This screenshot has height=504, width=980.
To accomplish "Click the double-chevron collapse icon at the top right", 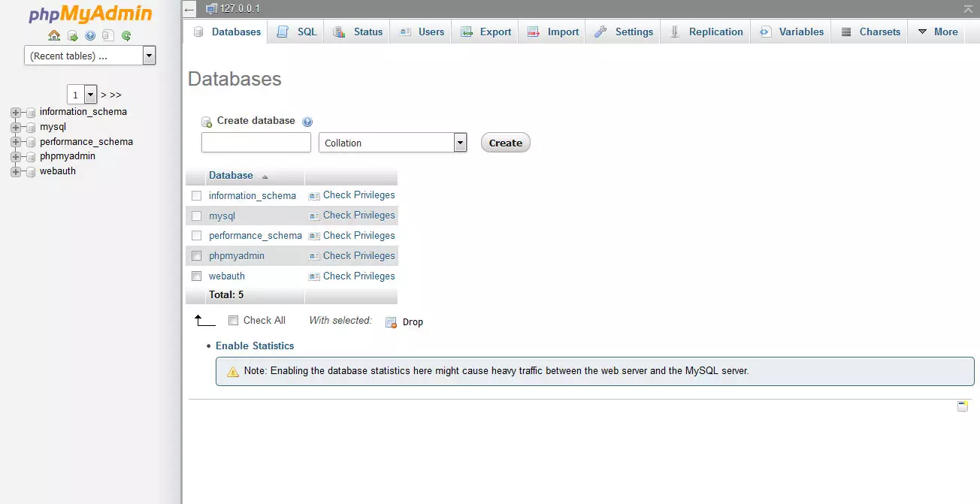I will click(x=968, y=9).
